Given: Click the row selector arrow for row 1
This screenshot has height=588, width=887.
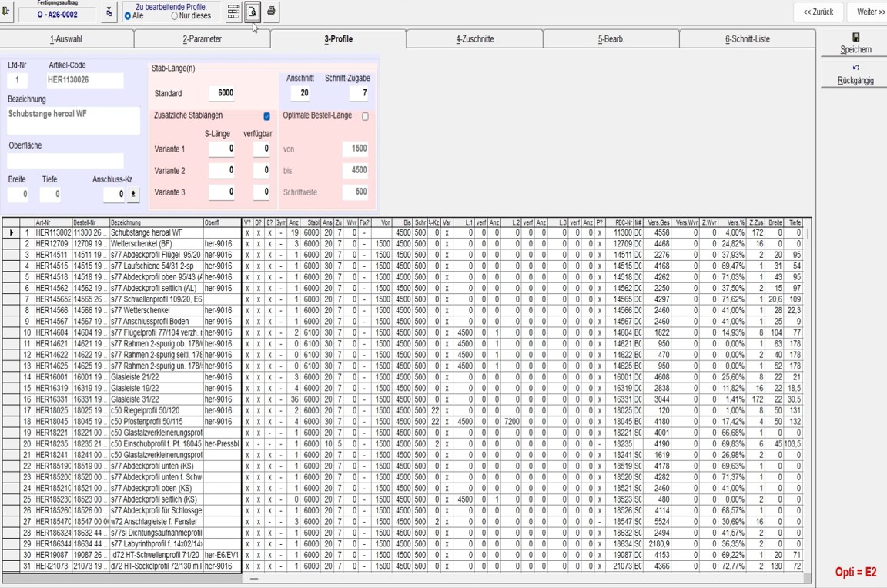Looking at the screenshot, I should [11, 232].
